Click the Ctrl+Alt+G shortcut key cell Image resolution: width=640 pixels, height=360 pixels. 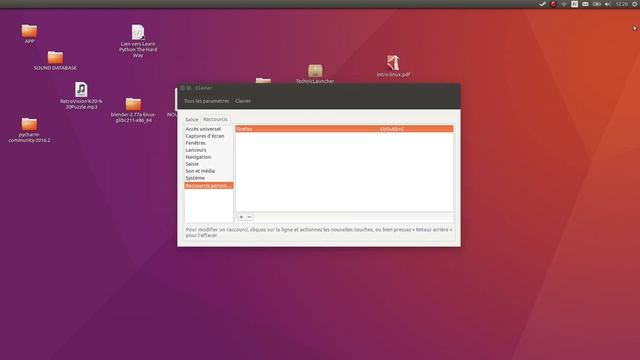click(x=392, y=129)
